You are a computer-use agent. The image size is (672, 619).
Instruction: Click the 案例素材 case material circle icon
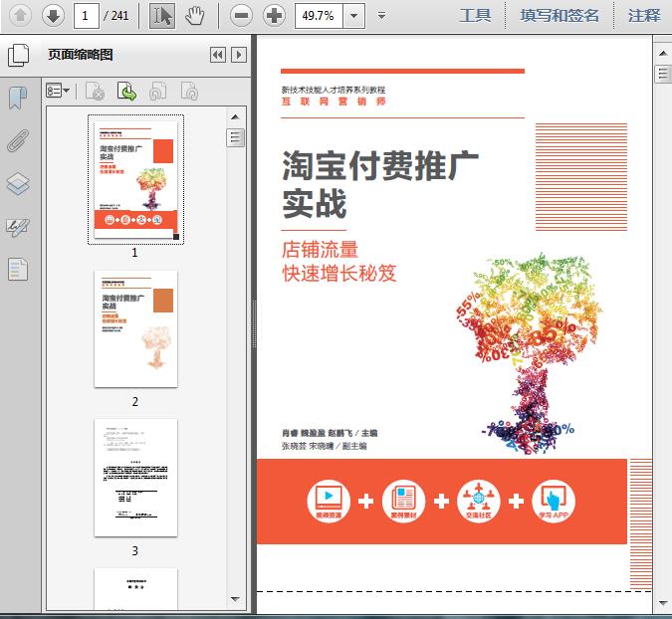[403, 501]
